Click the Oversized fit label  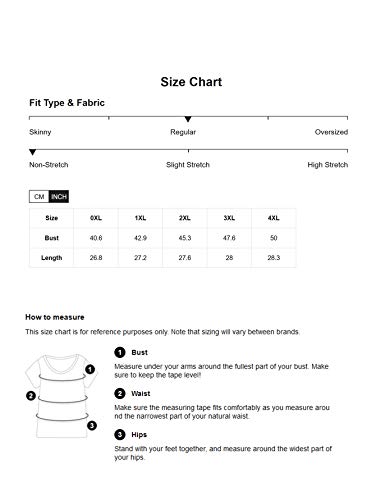point(331,132)
